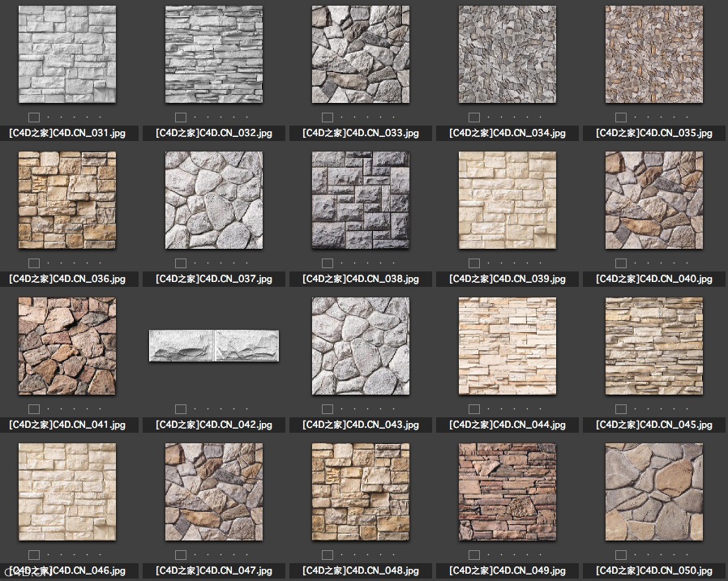The height and width of the screenshot is (581, 728).
Task: Choose the C4D.CN_049 stacked slate thumbnail
Action: [507, 492]
